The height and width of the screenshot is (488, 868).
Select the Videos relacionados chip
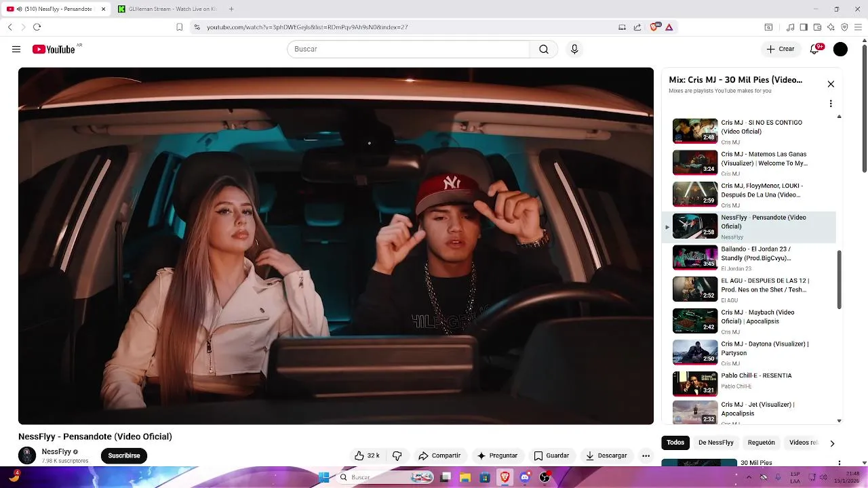[804, 443]
